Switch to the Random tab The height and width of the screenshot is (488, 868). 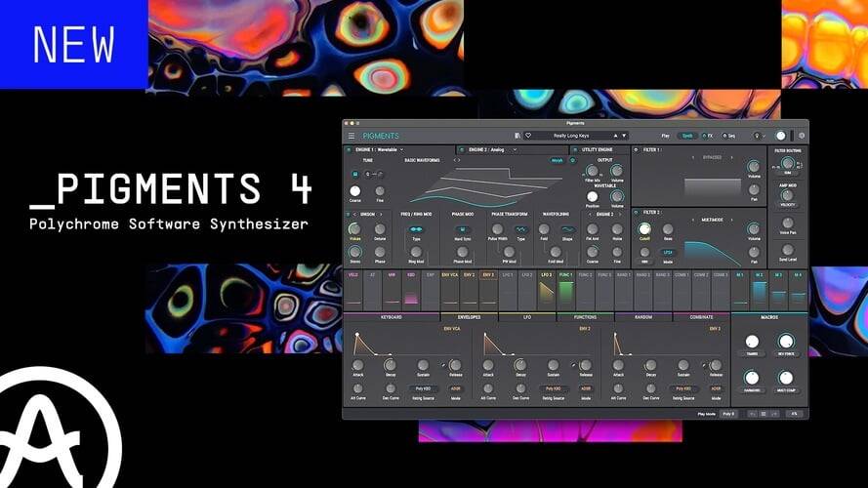click(643, 317)
